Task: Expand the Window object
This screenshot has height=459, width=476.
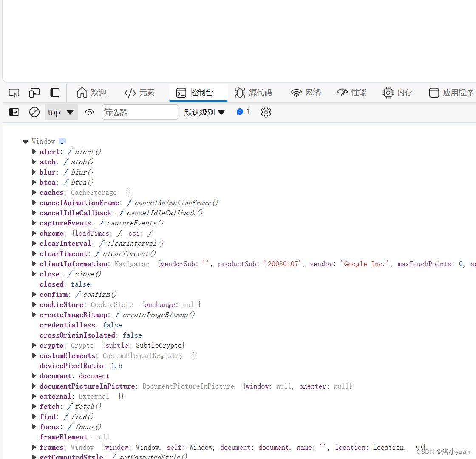Action: coord(25,141)
